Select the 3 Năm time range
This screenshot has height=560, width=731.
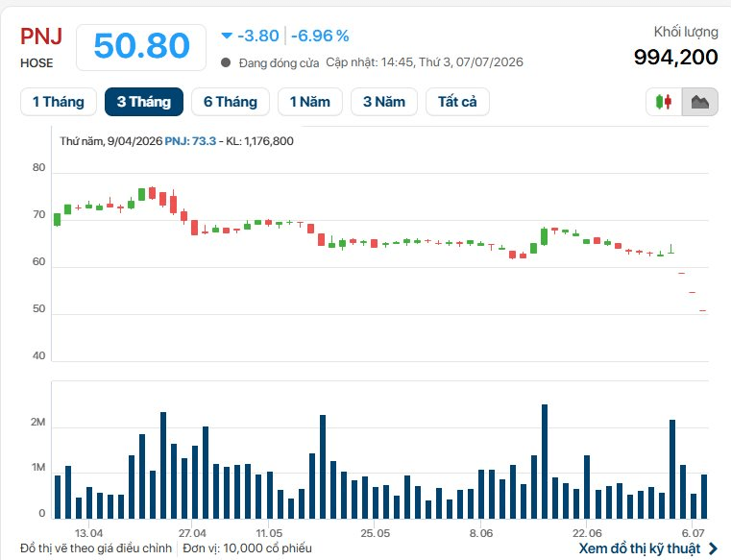(384, 102)
